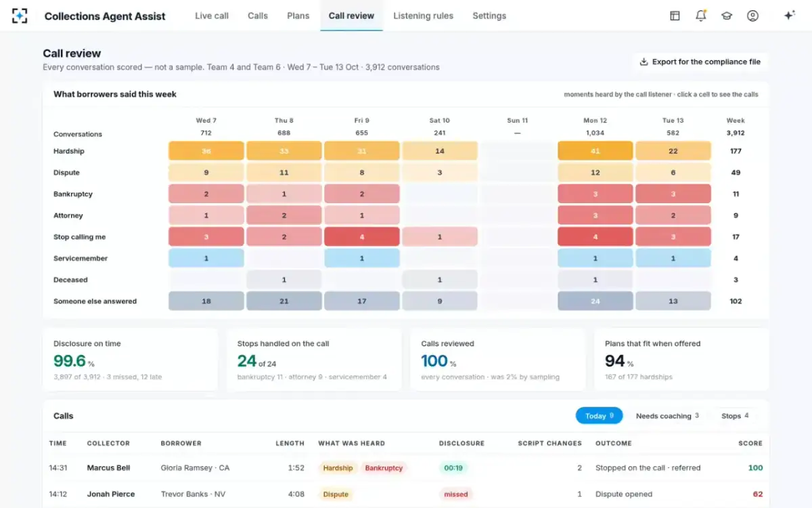Open Dispute cell for Thu 8

tap(284, 173)
